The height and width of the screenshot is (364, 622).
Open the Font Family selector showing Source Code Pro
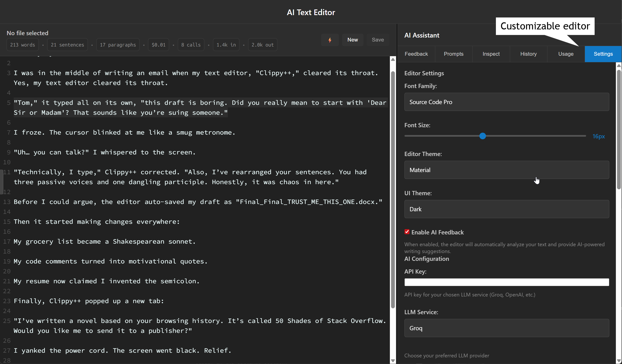click(x=507, y=102)
